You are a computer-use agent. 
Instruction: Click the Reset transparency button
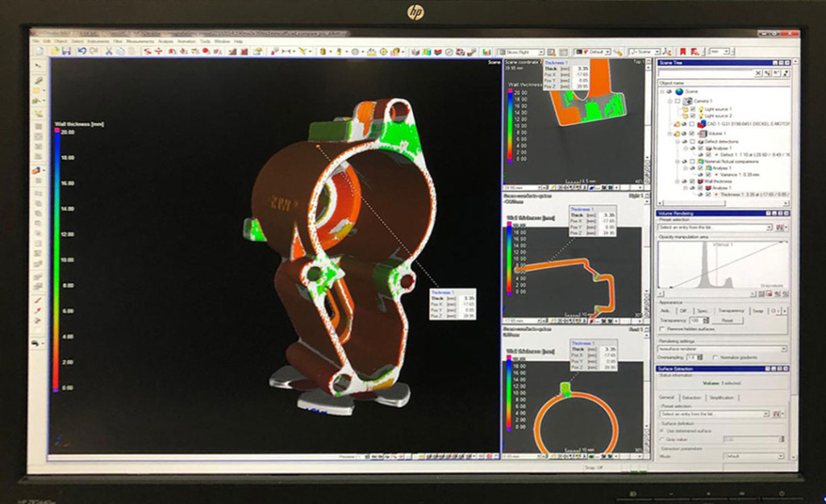[x=727, y=320]
